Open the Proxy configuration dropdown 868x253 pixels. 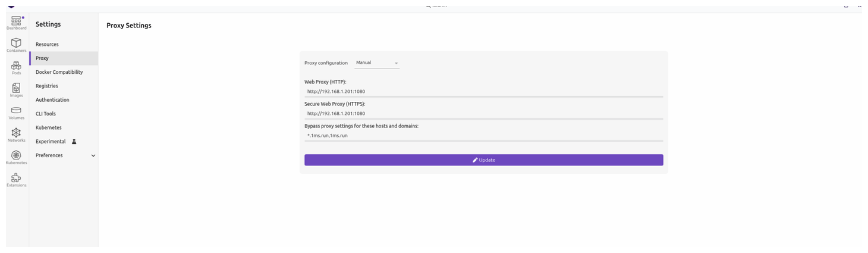tap(377, 63)
